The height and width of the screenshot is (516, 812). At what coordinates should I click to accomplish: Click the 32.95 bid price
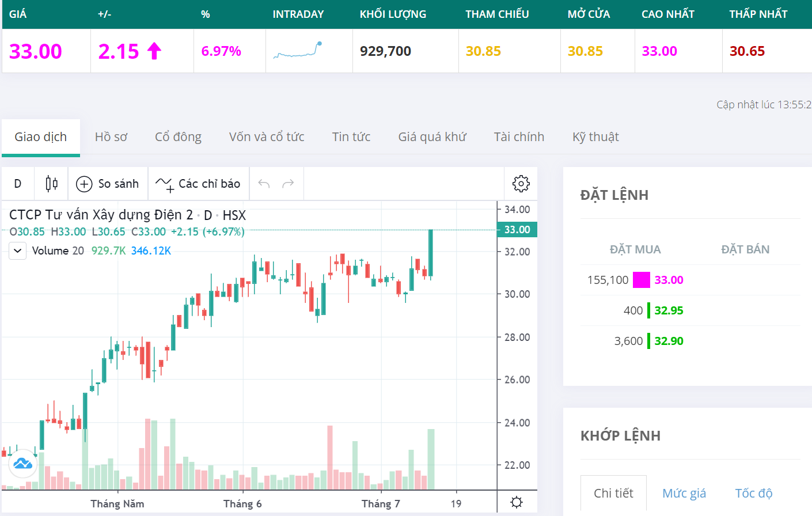point(669,310)
